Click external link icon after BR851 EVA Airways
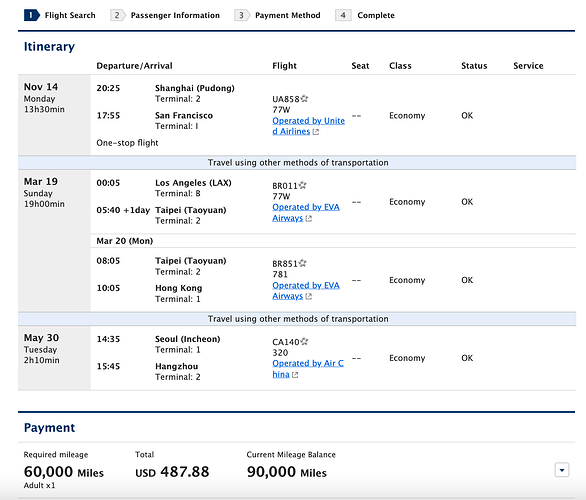This screenshot has width=586, height=500. tap(308, 296)
